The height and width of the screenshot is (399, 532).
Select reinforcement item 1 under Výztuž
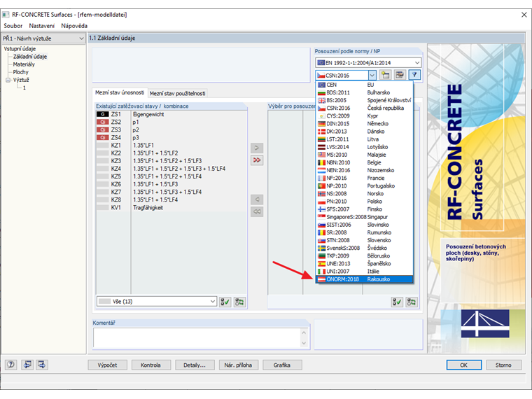(24, 88)
